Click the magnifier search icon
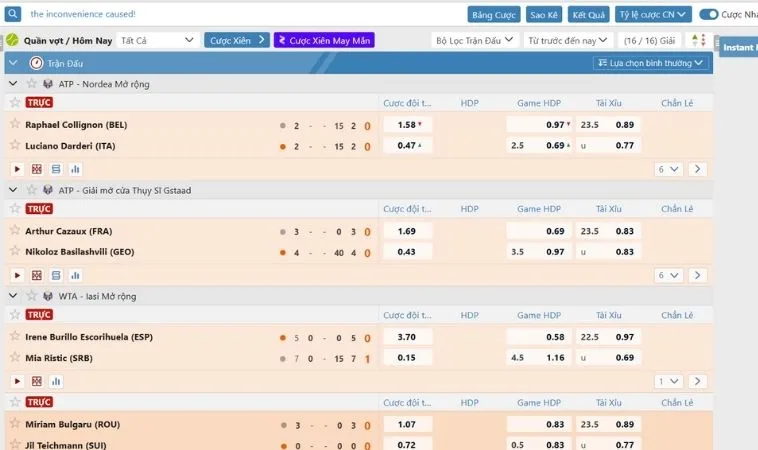 [13, 14]
